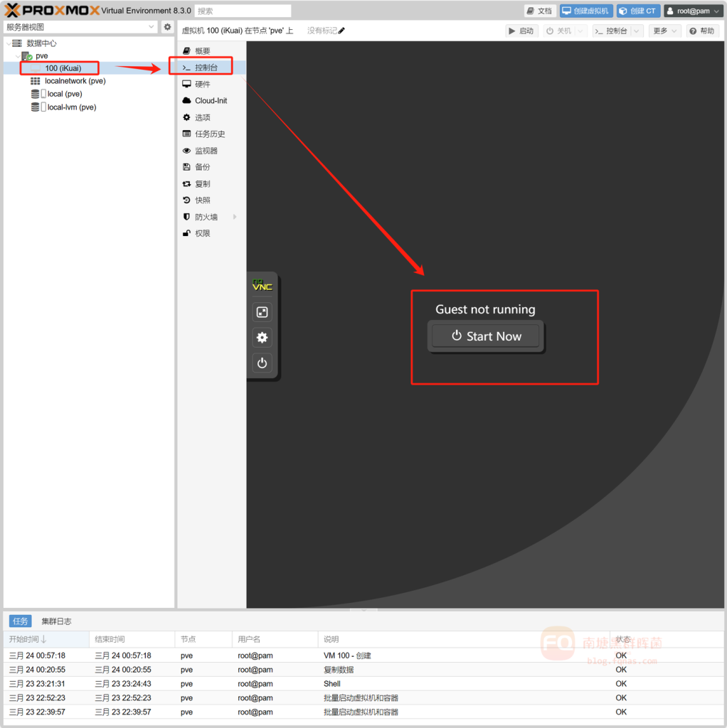Open the noVNC settings gear
This screenshot has width=727, height=728.
coord(262,338)
